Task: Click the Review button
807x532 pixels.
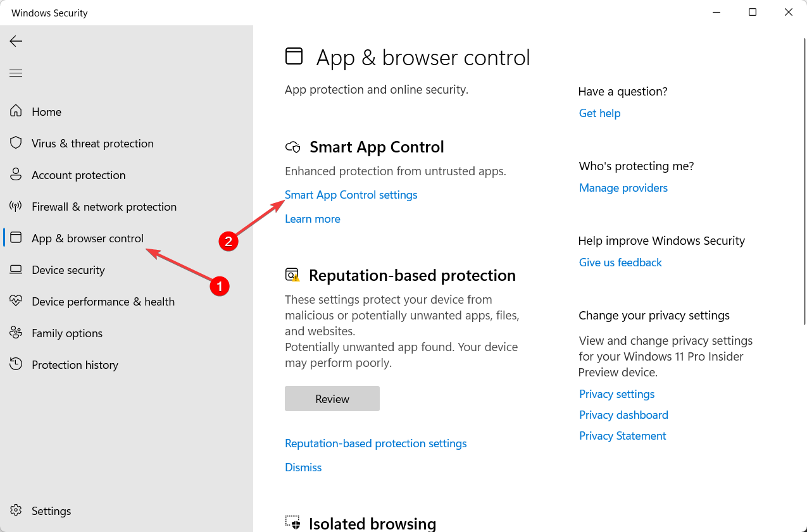Action: click(332, 398)
